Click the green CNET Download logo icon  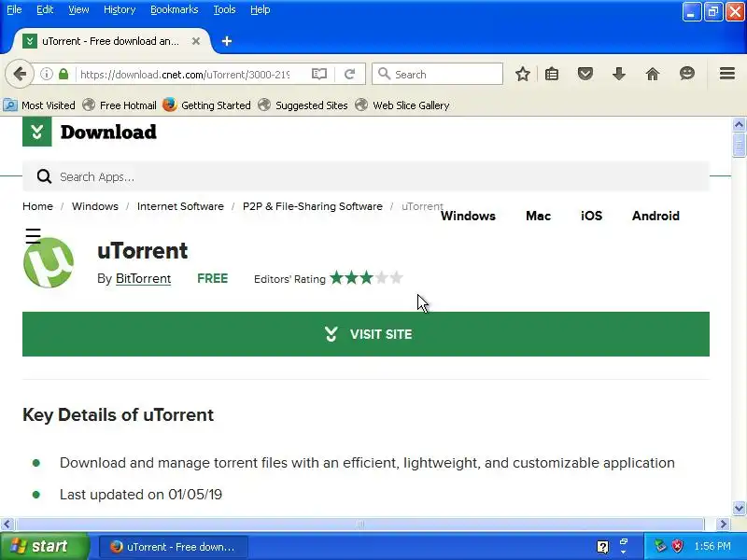coord(37,132)
